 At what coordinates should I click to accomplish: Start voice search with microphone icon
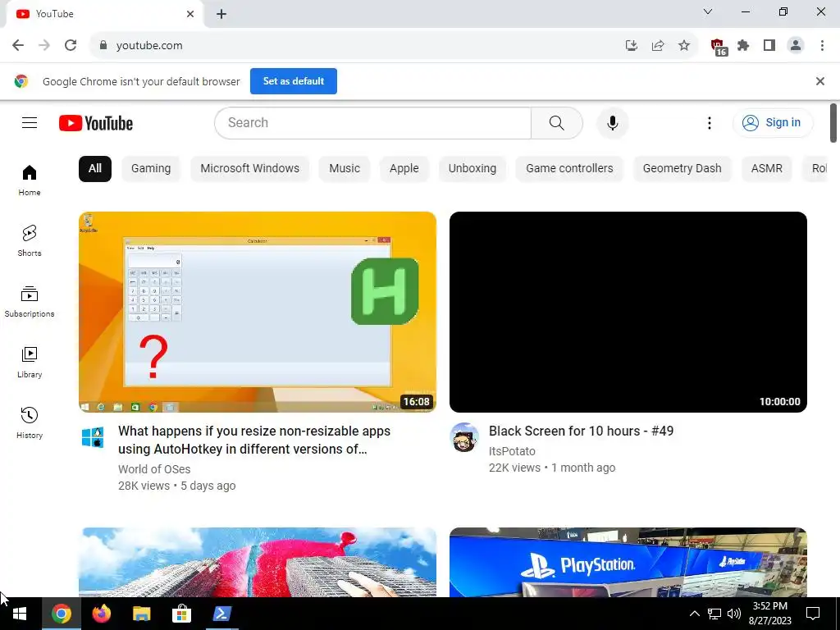tap(612, 123)
